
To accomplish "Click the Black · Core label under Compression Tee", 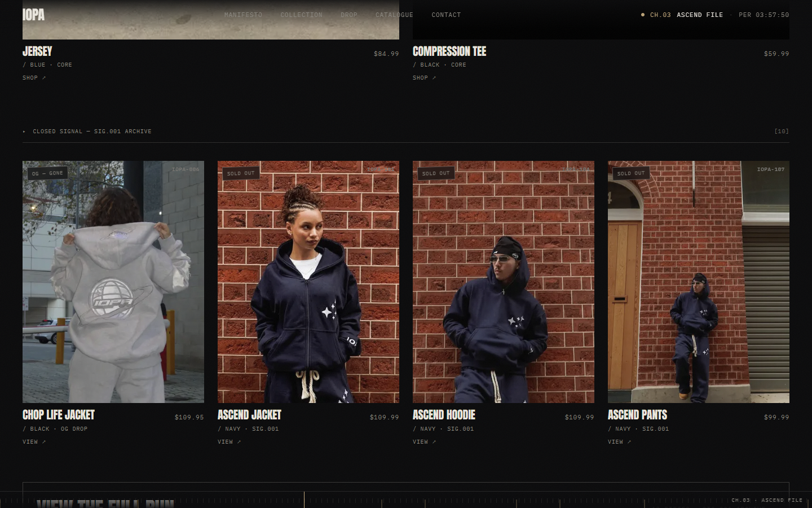I will coord(440,65).
